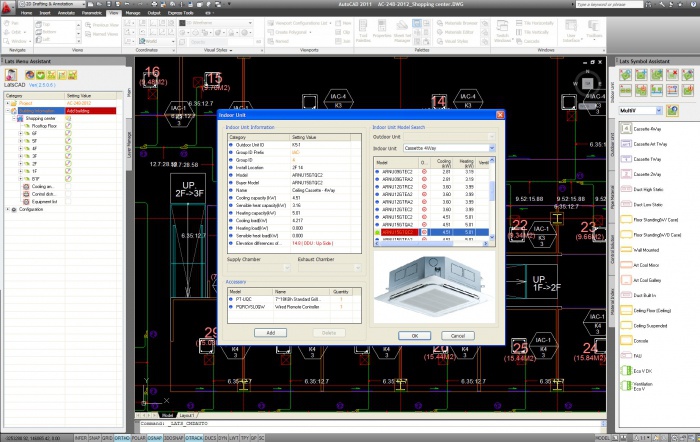Viewport: 700px width, 442px height.
Task: Switch to the Home ribbon tab
Action: (26, 13)
